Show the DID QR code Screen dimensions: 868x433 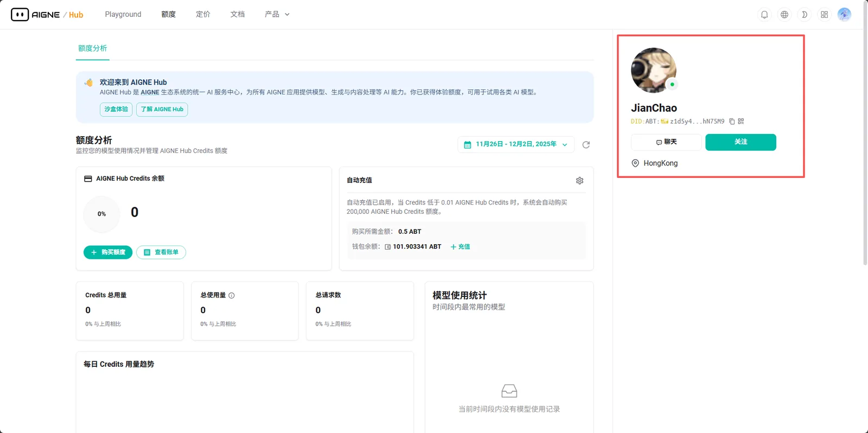click(741, 122)
